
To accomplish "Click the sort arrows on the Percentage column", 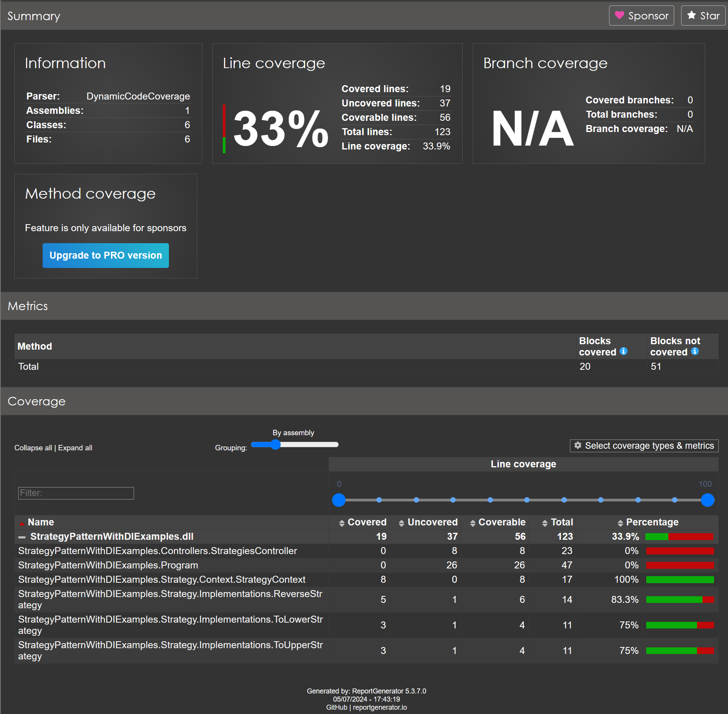I will 620,522.
